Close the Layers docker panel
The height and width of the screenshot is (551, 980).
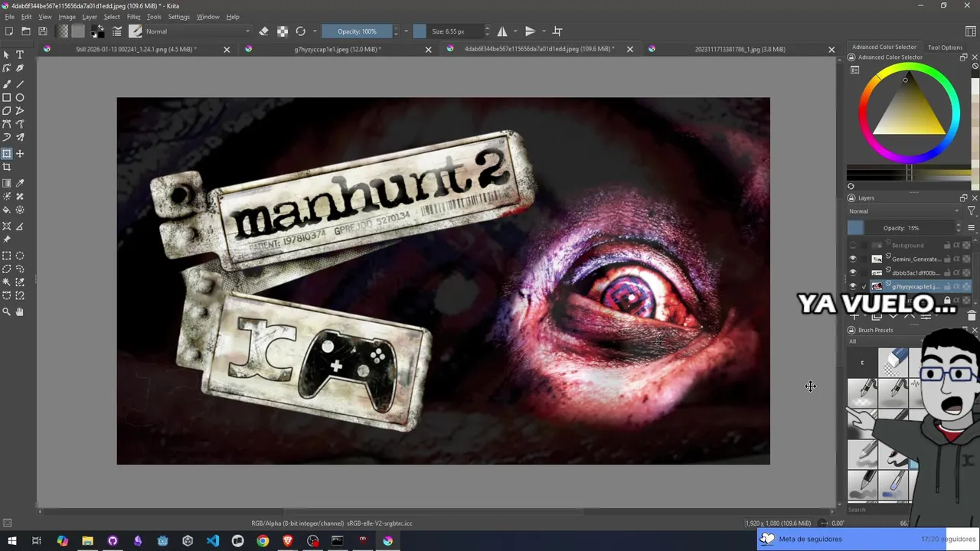click(x=974, y=197)
